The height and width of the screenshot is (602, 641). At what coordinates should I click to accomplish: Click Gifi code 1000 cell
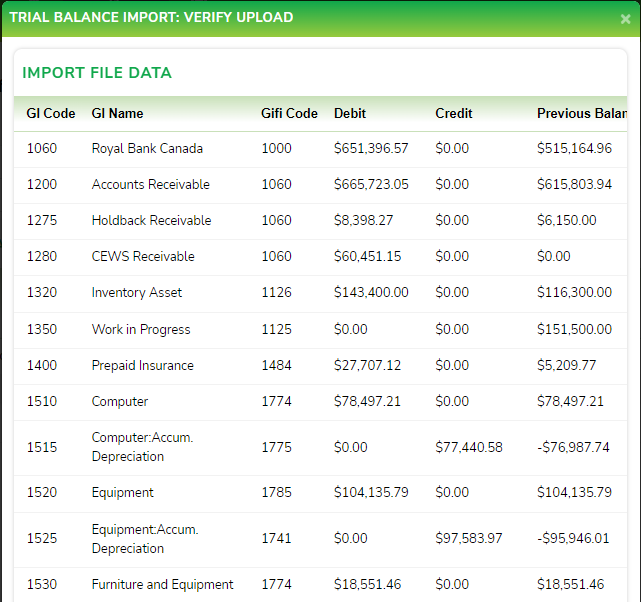point(276,148)
